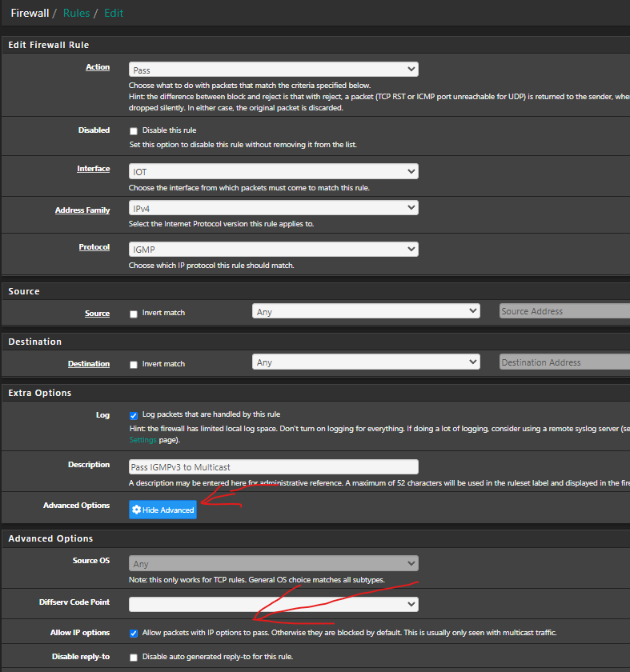The image size is (630, 672).
Task: Toggle Allow IP options checkbox
Action: coord(134,633)
